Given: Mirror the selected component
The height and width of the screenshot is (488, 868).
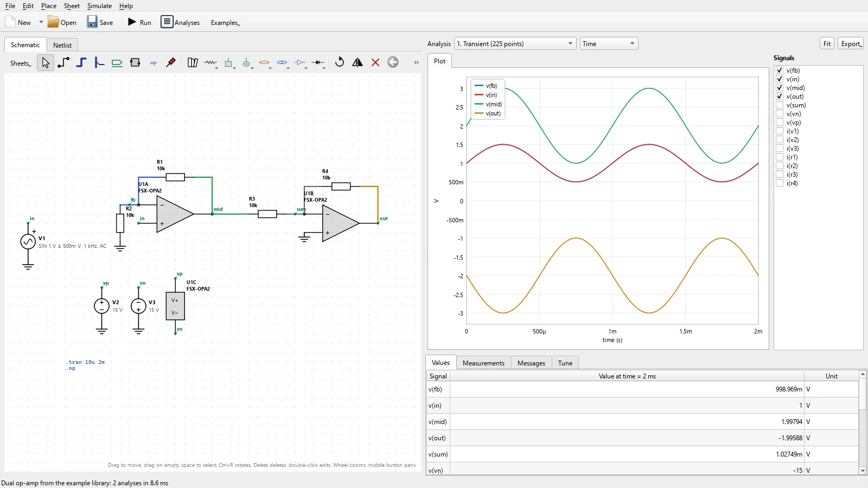Looking at the screenshot, I should [358, 62].
